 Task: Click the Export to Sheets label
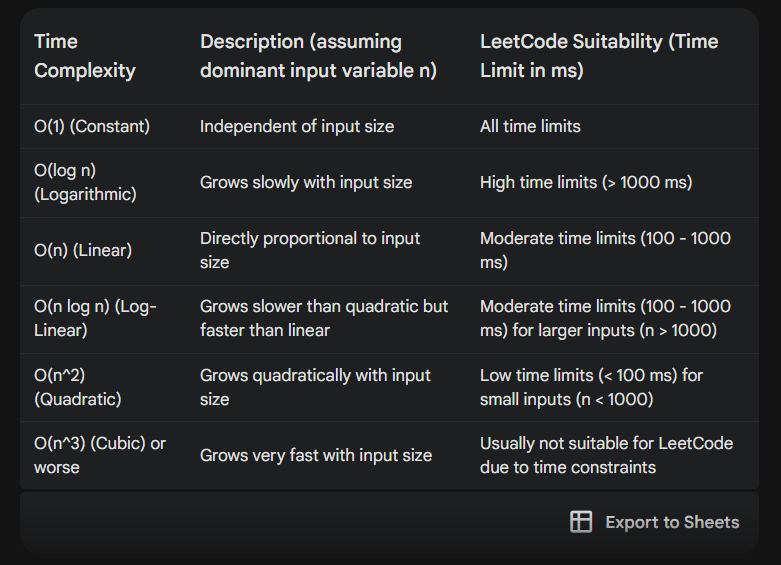click(x=672, y=522)
